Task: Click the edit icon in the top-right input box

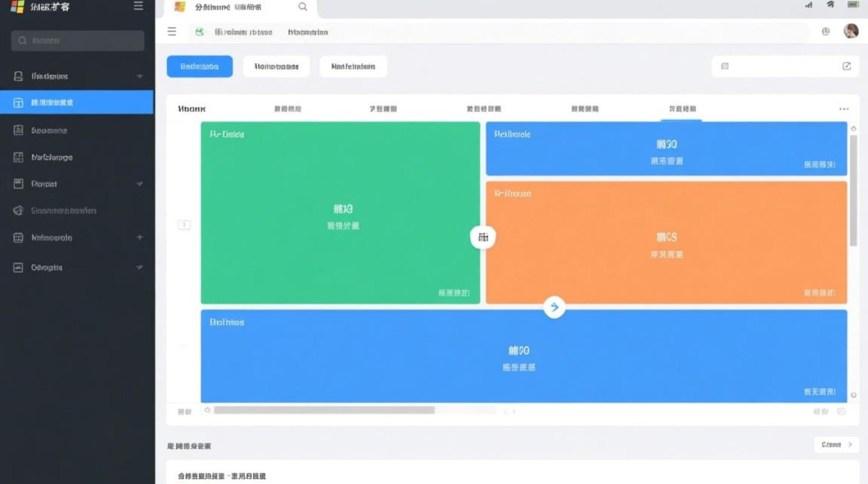Action: 846,66
